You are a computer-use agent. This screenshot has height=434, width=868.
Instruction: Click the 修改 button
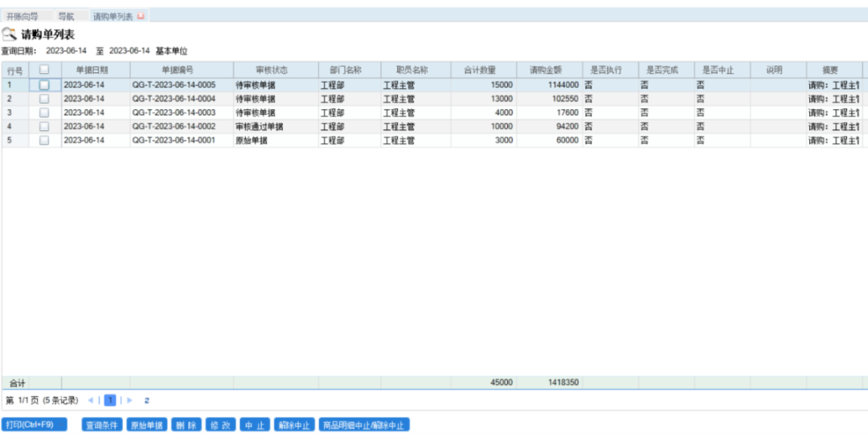click(x=220, y=425)
